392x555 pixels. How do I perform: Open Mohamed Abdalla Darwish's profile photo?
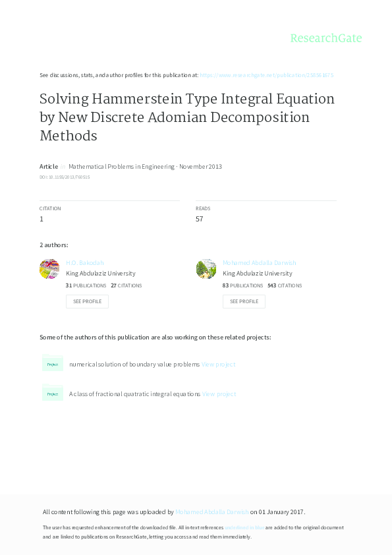click(x=206, y=268)
